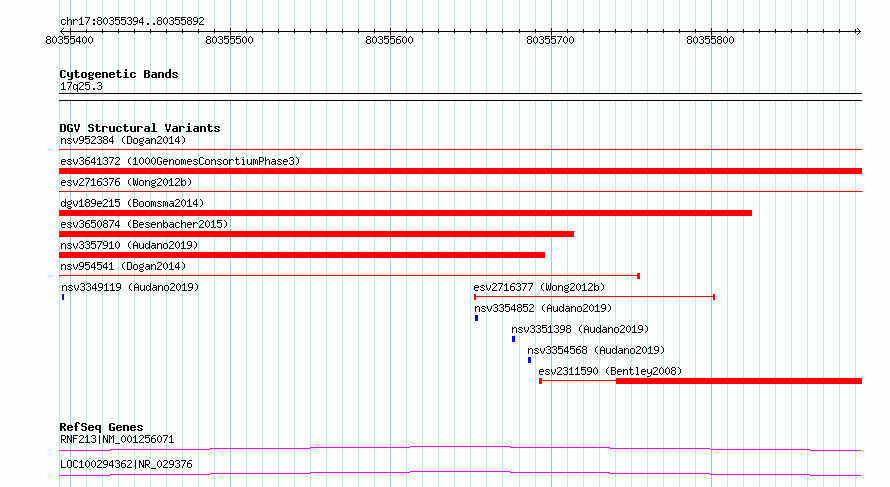The height and width of the screenshot is (487, 890).
Task: Click the 80355400 ruler tick label
Action: (x=69, y=40)
